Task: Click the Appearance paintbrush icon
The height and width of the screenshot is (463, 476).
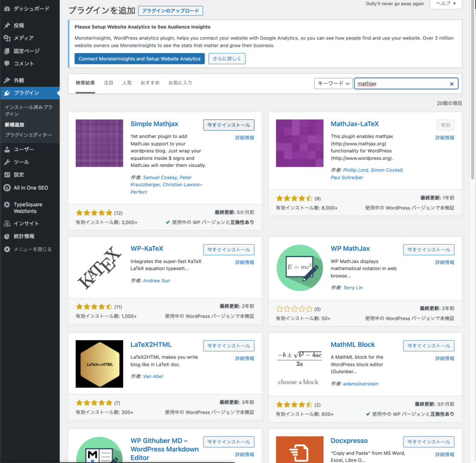Action: coord(7,80)
